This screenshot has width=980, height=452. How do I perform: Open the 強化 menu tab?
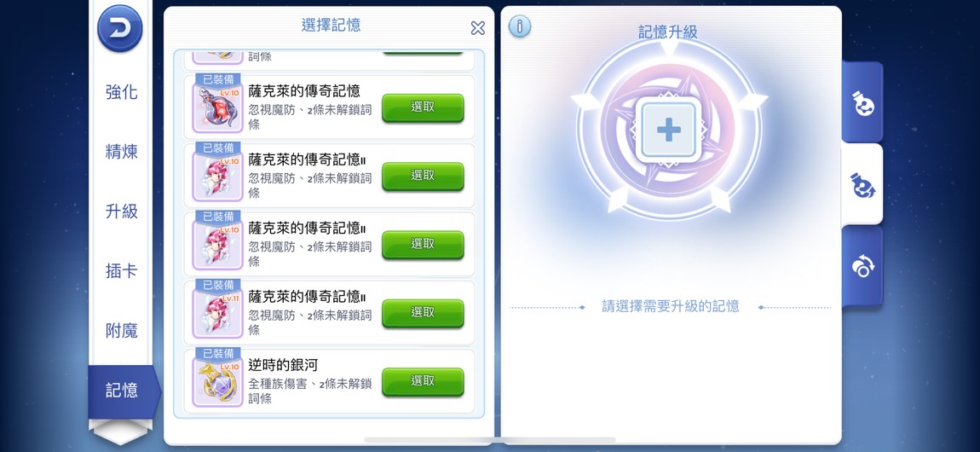[x=121, y=92]
